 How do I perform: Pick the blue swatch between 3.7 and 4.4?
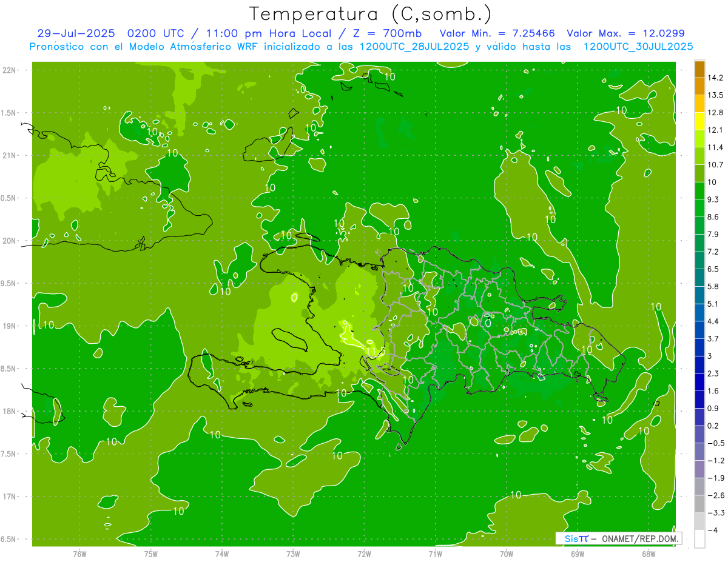[x=699, y=330]
